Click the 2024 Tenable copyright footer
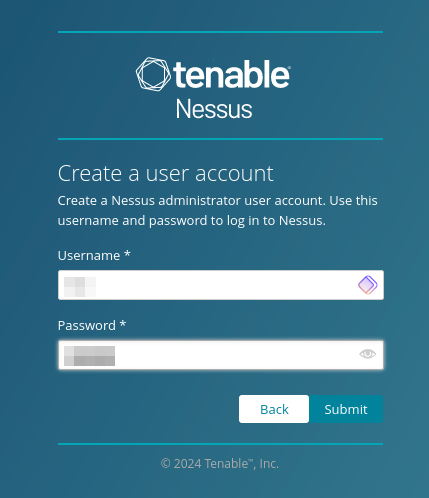 click(220, 463)
